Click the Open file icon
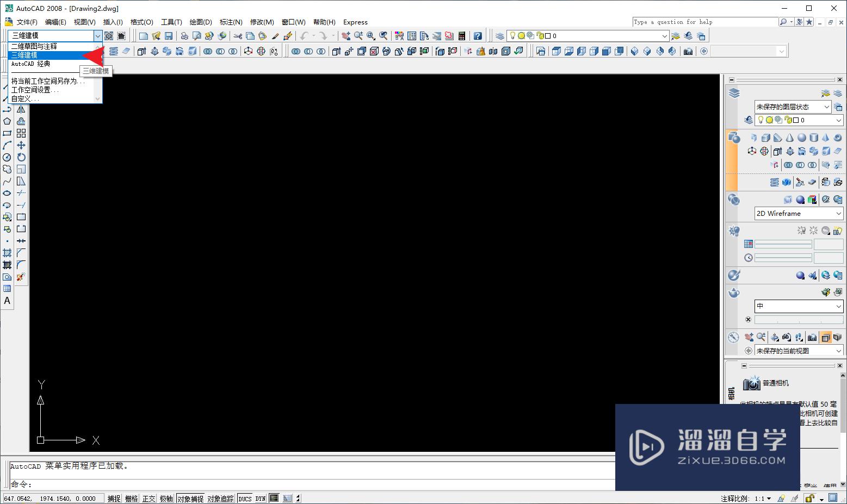 tap(156, 36)
